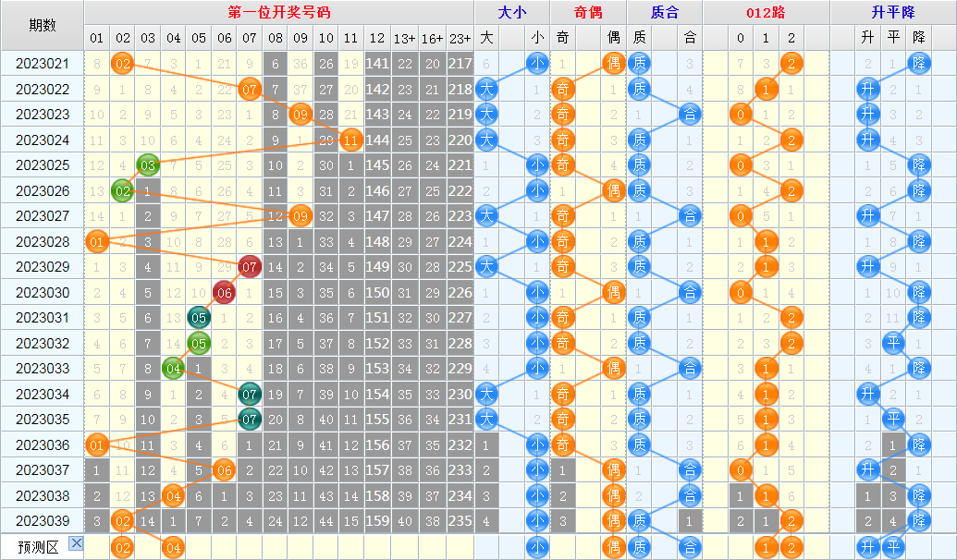
Task: Select green 02 ball in row 2023026
Action: pyautogui.click(x=123, y=191)
